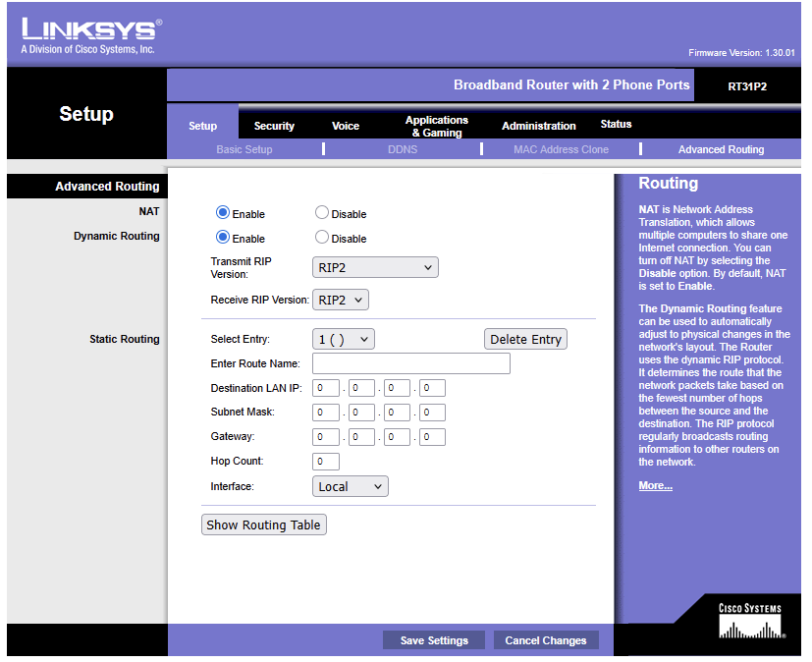The height and width of the screenshot is (662, 812).
Task: Click the first Destination LAN IP octet
Action: pos(326,388)
